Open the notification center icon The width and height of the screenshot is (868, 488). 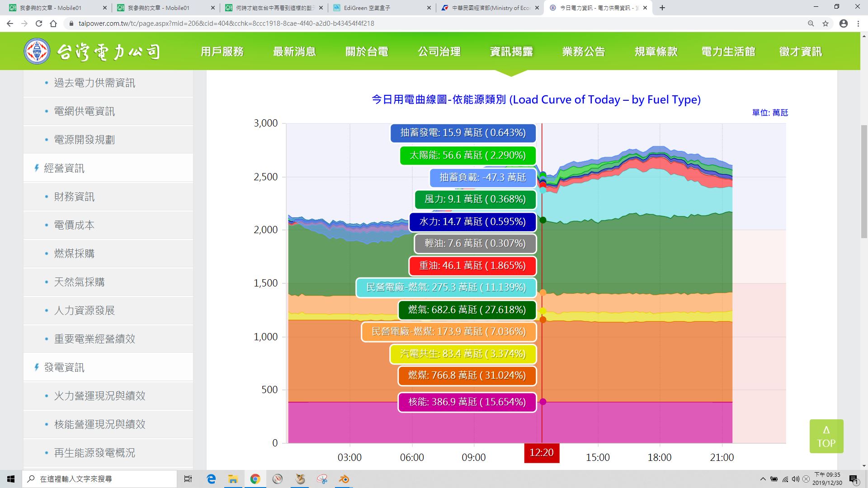click(x=854, y=479)
